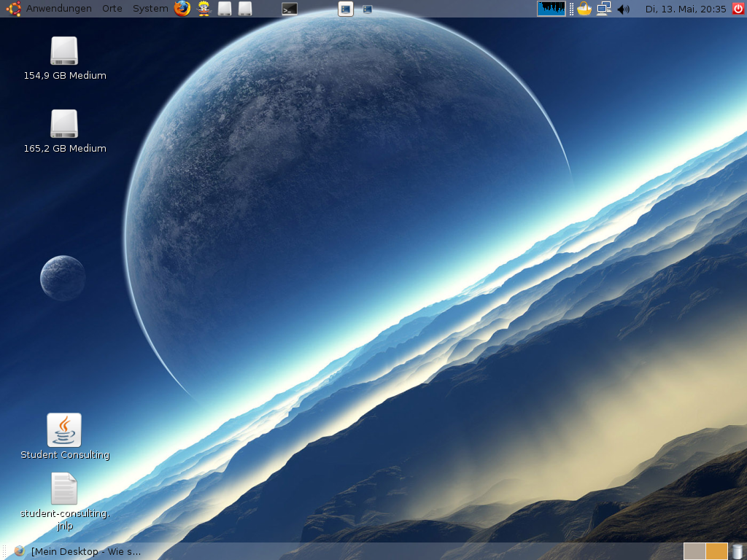Switch to the Mein Desktop Firefox window
747x560 pixels.
(79, 551)
